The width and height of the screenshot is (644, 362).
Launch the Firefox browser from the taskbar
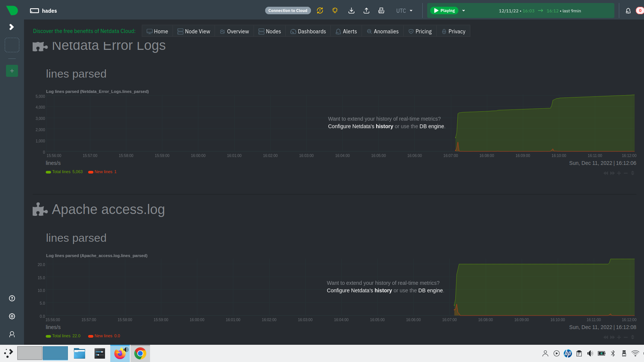click(120, 353)
